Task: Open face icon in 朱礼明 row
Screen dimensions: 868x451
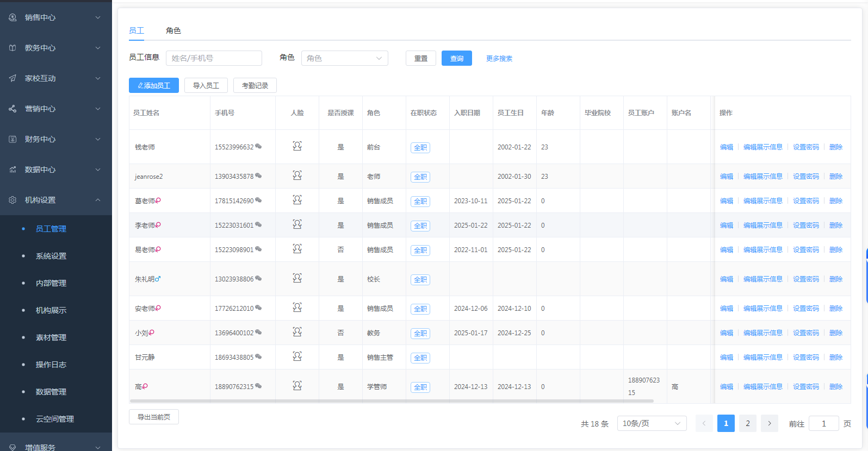Action: click(x=297, y=278)
